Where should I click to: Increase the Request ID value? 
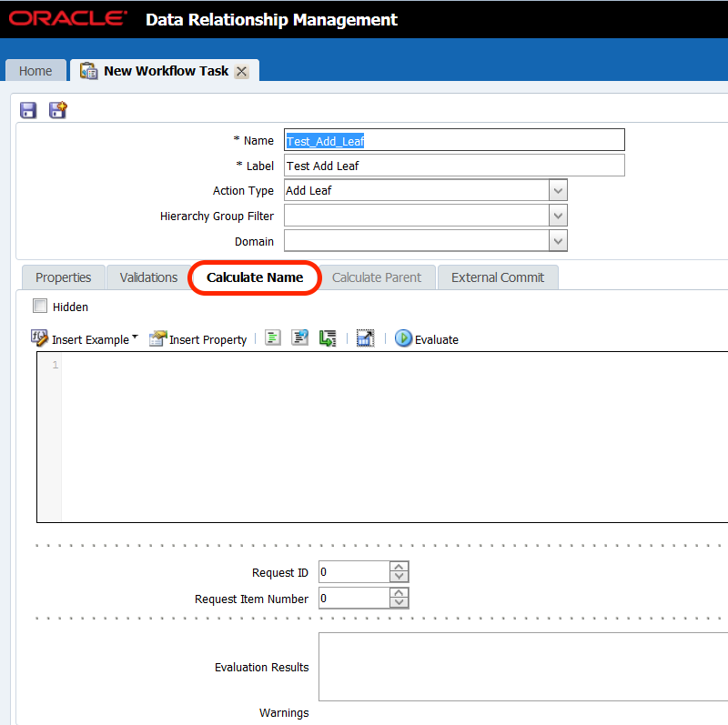399,567
